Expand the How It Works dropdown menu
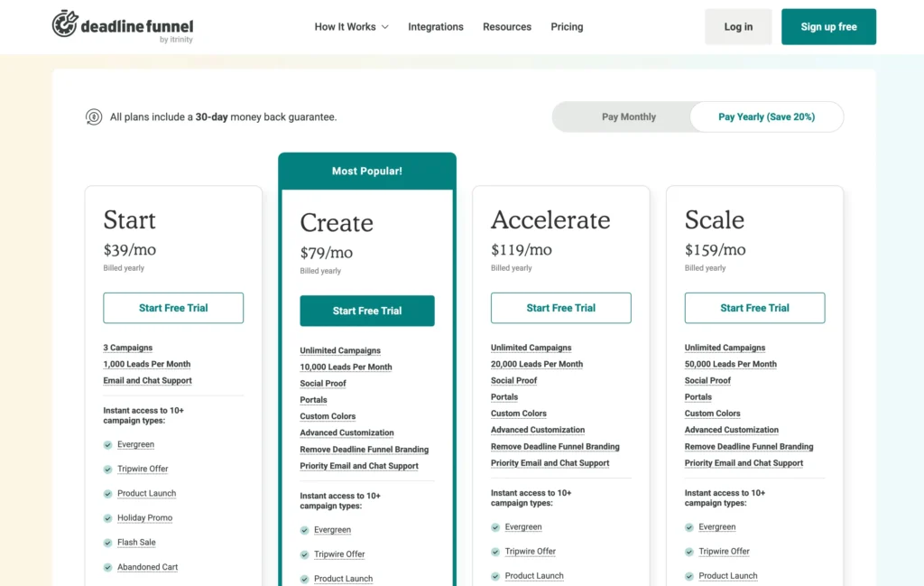 pyautogui.click(x=351, y=27)
